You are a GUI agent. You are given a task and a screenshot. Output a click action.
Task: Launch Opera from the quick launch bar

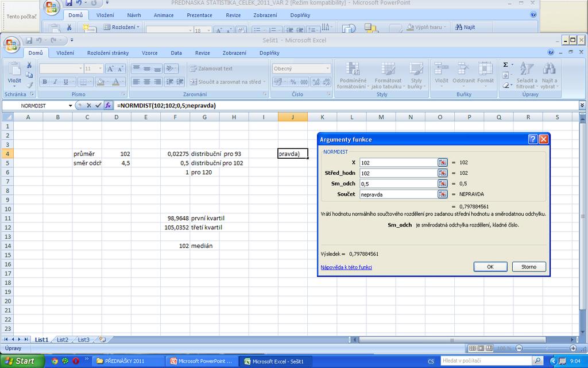click(76, 361)
